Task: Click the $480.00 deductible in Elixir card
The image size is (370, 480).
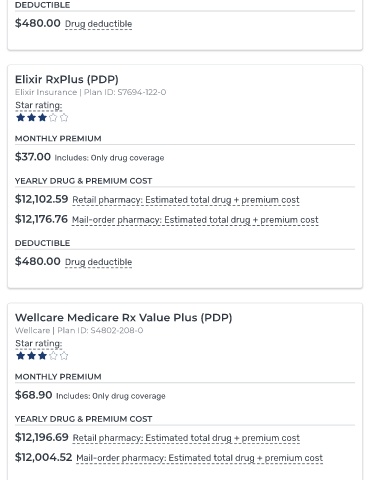Action: [x=38, y=261]
